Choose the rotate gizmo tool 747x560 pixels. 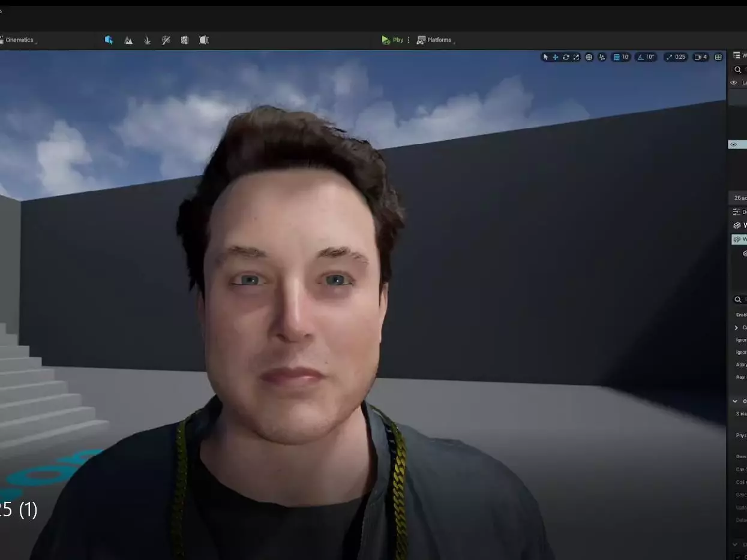(566, 57)
